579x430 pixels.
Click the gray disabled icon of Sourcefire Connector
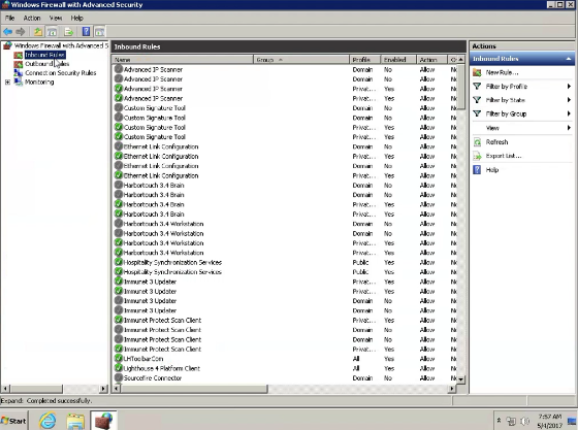coord(119,378)
